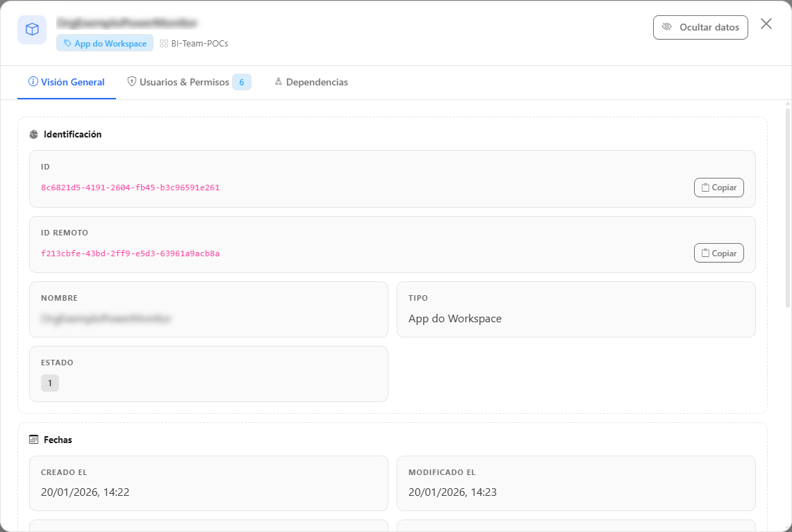Click the App do Workspace tag badge
The height and width of the screenshot is (532, 792).
105,44
